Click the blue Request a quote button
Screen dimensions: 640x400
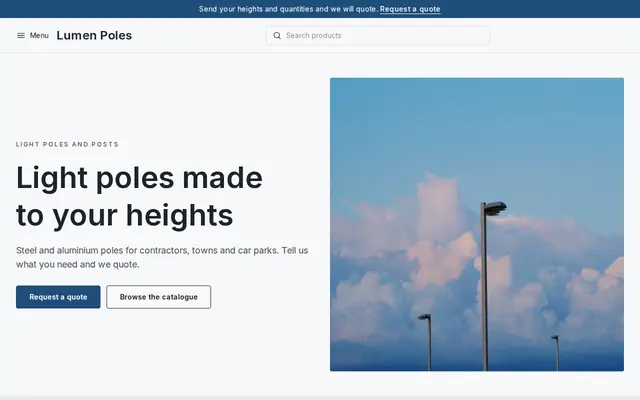click(58, 297)
